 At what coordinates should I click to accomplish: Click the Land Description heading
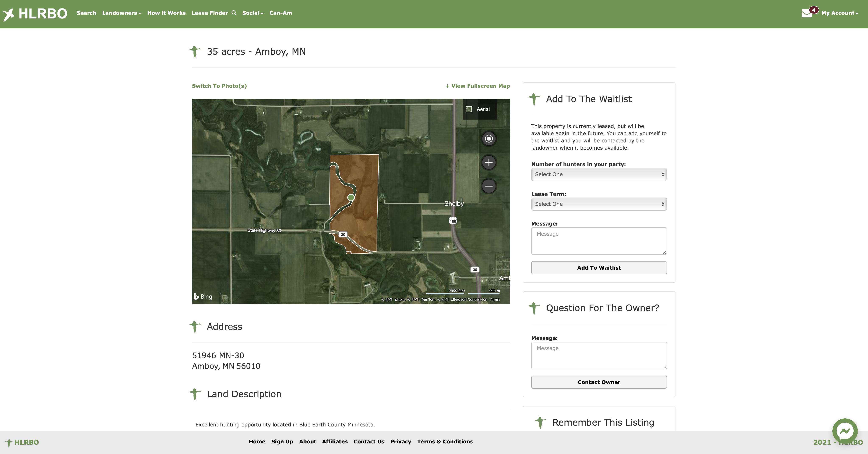click(244, 394)
